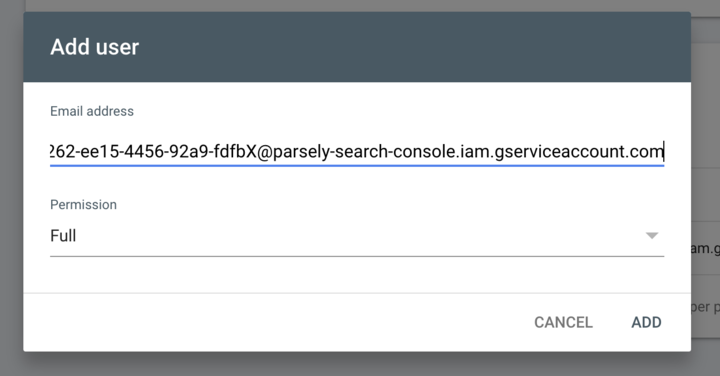Click the ADD button
Viewport: 720px width, 376px height.
646,322
